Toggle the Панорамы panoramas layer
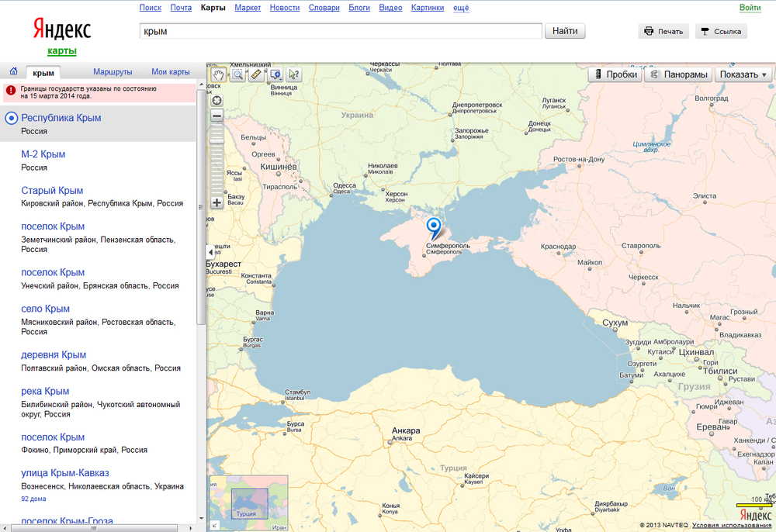This screenshot has width=776, height=532. 678,74
